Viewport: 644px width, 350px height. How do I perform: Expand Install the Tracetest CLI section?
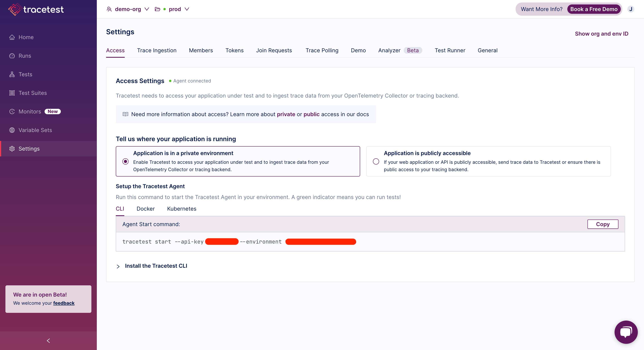click(x=152, y=266)
